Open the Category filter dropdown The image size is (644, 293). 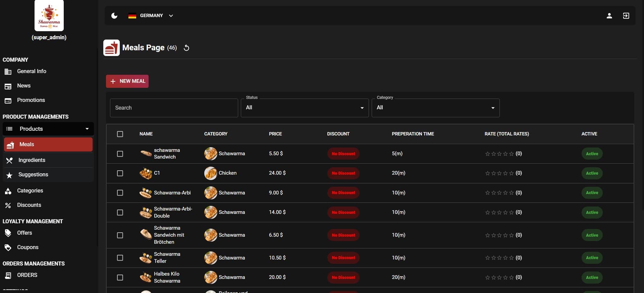(x=435, y=108)
